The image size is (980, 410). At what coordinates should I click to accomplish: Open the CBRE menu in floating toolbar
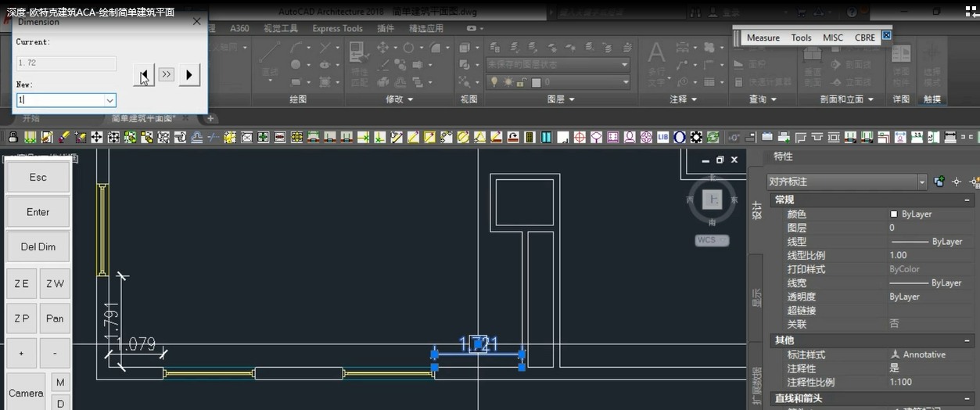coord(865,38)
